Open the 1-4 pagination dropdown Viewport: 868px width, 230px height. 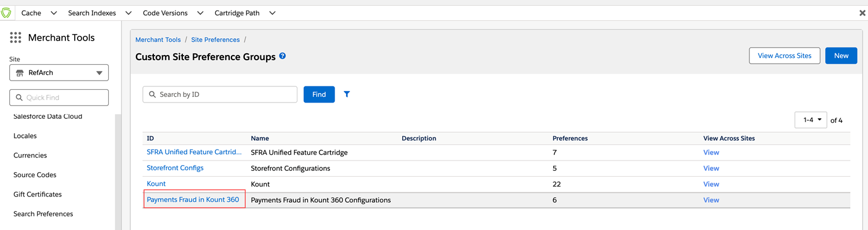point(811,120)
